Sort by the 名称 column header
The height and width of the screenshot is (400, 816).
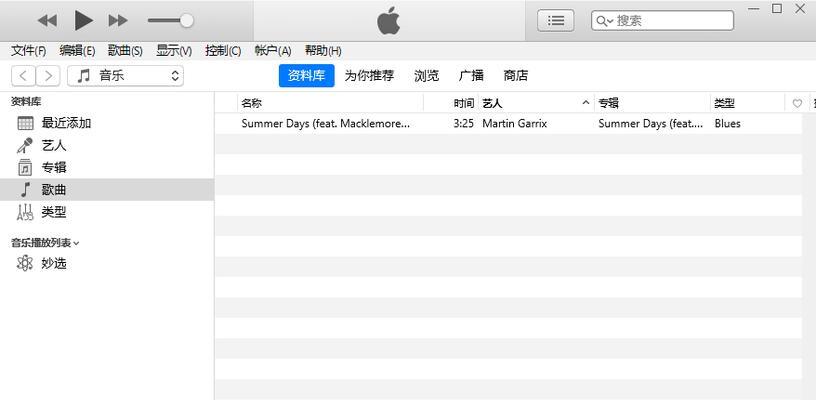[330, 103]
